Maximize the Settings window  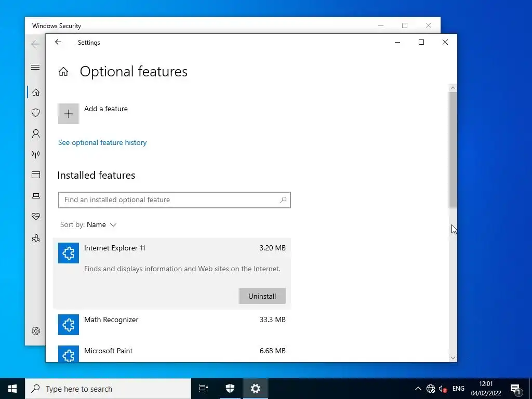coord(421,42)
